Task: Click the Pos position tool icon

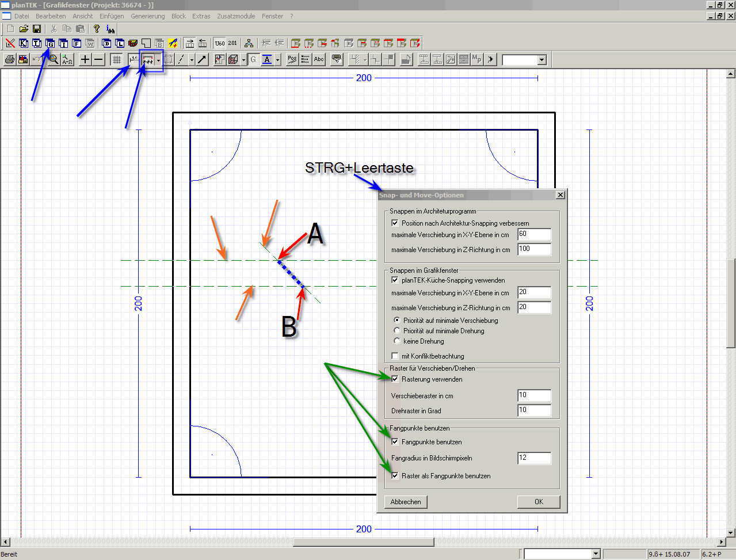Action: 292,59
